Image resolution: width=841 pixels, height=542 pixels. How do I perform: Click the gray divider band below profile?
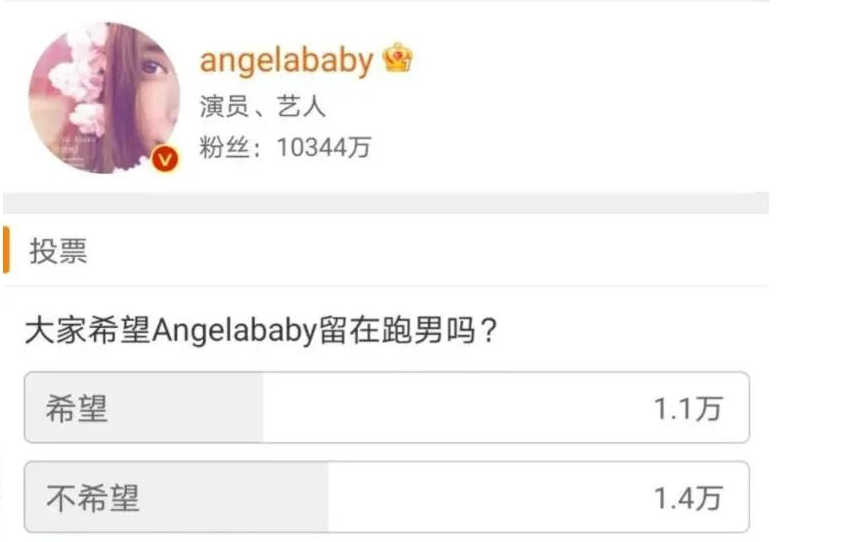point(386,203)
